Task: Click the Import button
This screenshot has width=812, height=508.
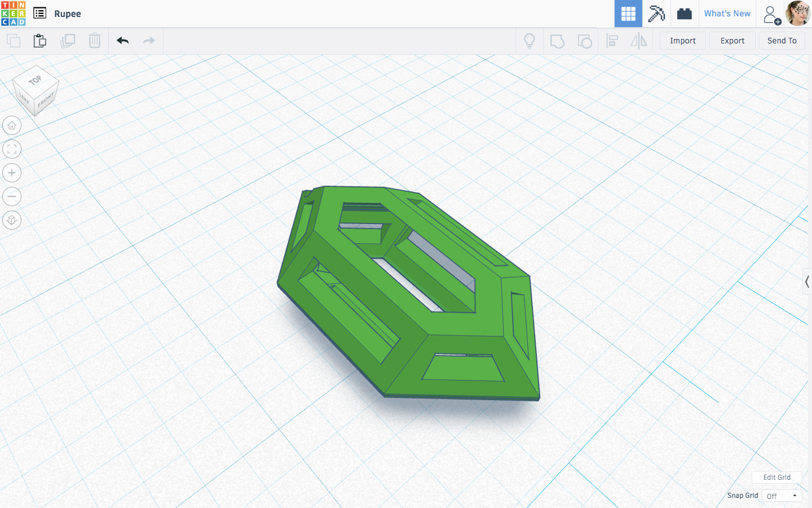Action: pyautogui.click(x=683, y=41)
